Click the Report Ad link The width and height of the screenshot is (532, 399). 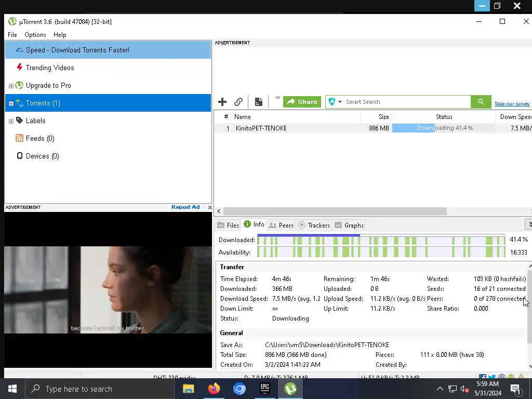[x=185, y=207]
